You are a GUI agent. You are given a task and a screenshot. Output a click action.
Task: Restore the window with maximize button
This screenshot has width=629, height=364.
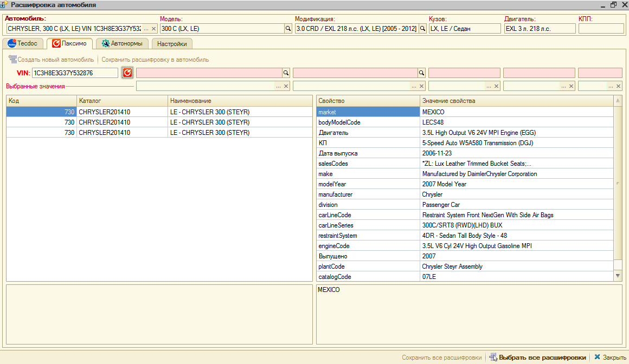click(x=613, y=5)
